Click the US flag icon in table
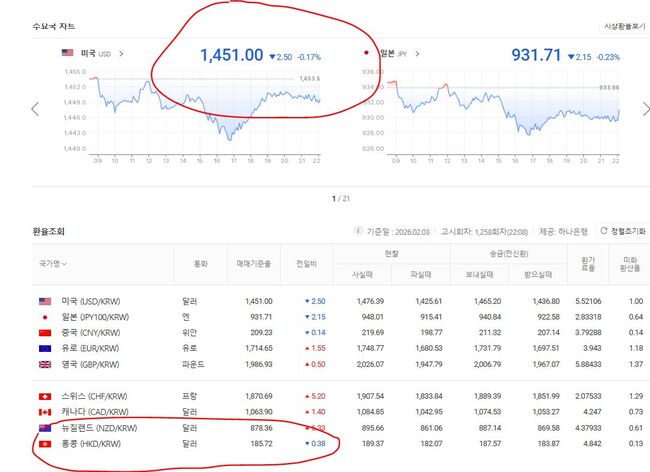Viewport: 650px width, 472px height. (x=44, y=301)
